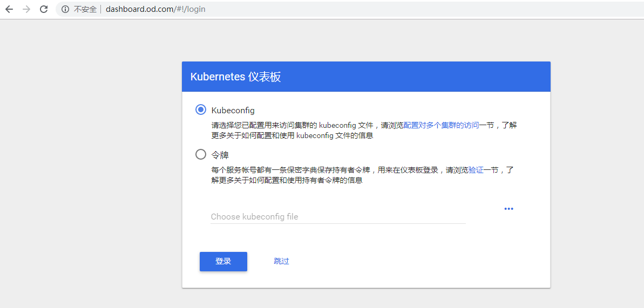The width and height of the screenshot is (644, 308).
Task: Click the blue card header bar
Action: (x=366, y=77)
